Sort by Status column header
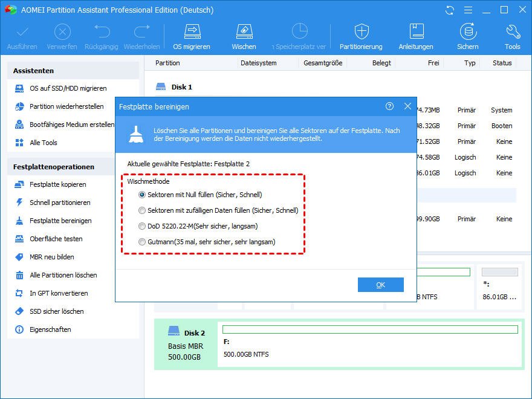This screenshot has height=399, width=532. [x=502, y=63]
